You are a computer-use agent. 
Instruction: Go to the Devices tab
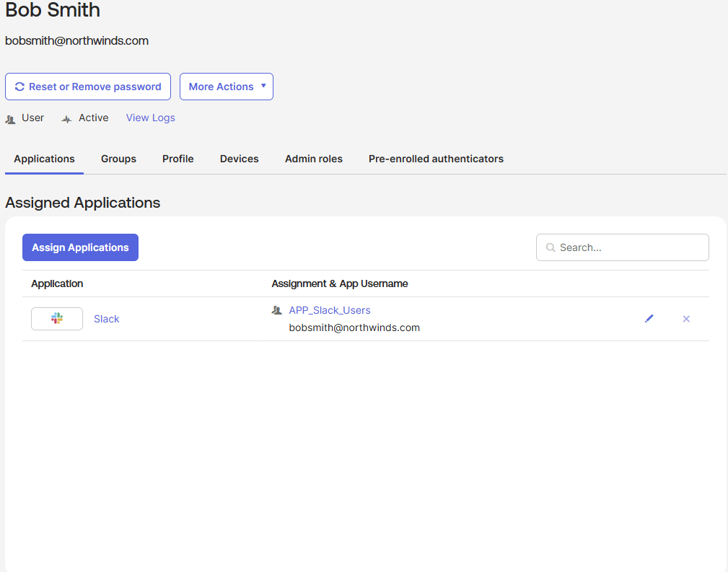click(239, 159)
